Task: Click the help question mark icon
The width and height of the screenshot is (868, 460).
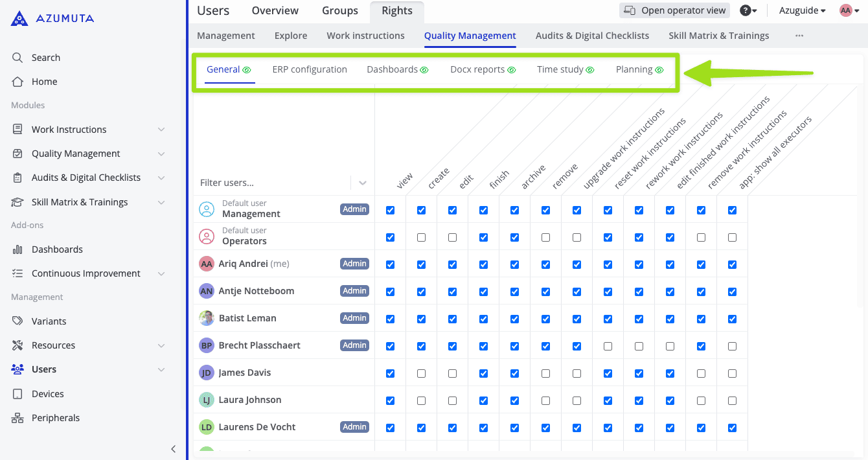Action: point(746,10)
